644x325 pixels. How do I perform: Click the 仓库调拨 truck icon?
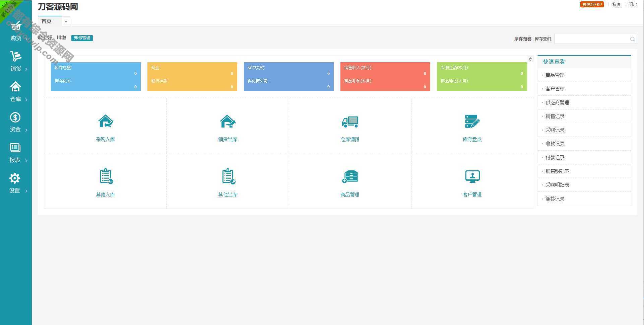[350, 121]
